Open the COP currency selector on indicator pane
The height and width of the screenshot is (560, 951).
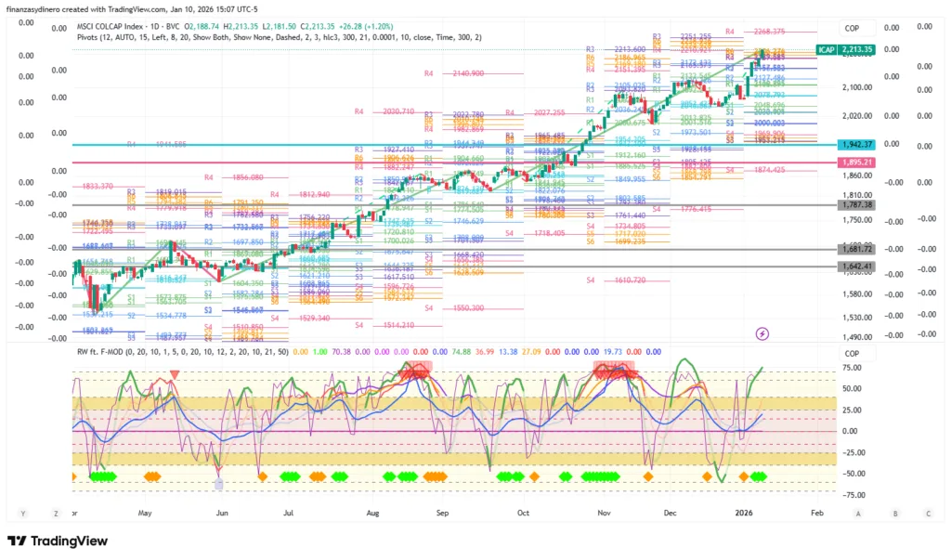(853, 354)
